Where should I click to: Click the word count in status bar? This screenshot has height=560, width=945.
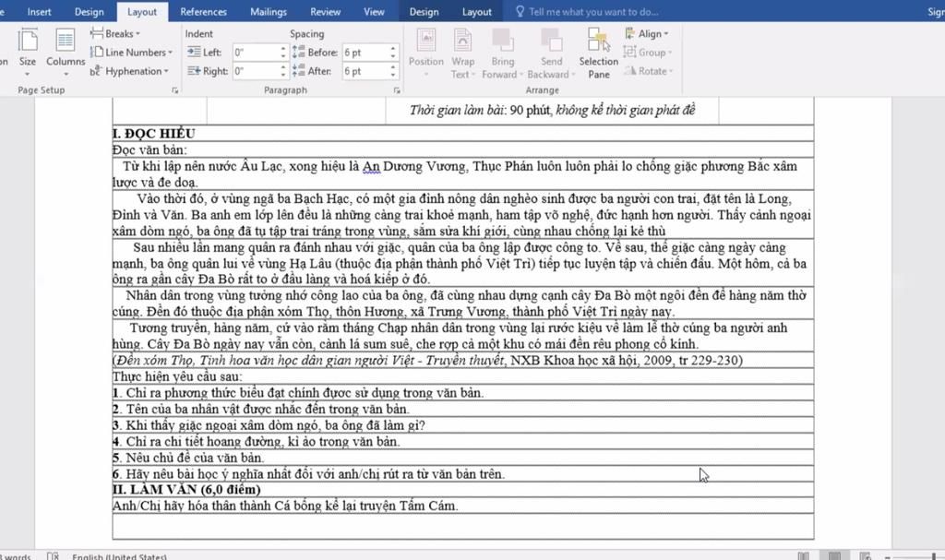pos(16,556)
